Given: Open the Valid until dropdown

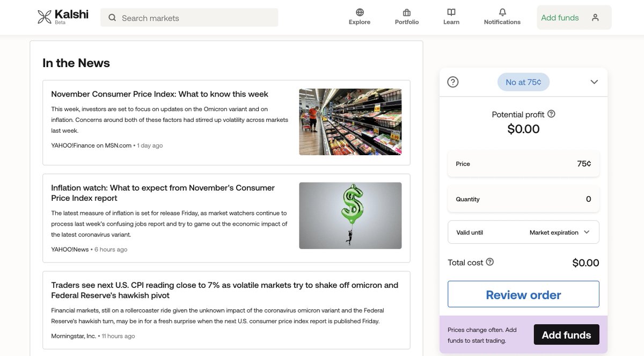Looking at the screenshot, I should pyautogui.click(x=523, y=233).
